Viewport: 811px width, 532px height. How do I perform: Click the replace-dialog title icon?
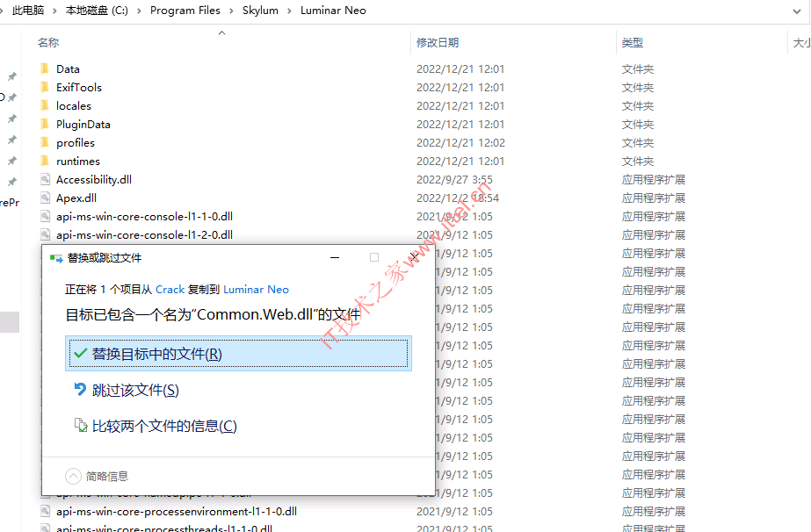[x=56, y=258]
